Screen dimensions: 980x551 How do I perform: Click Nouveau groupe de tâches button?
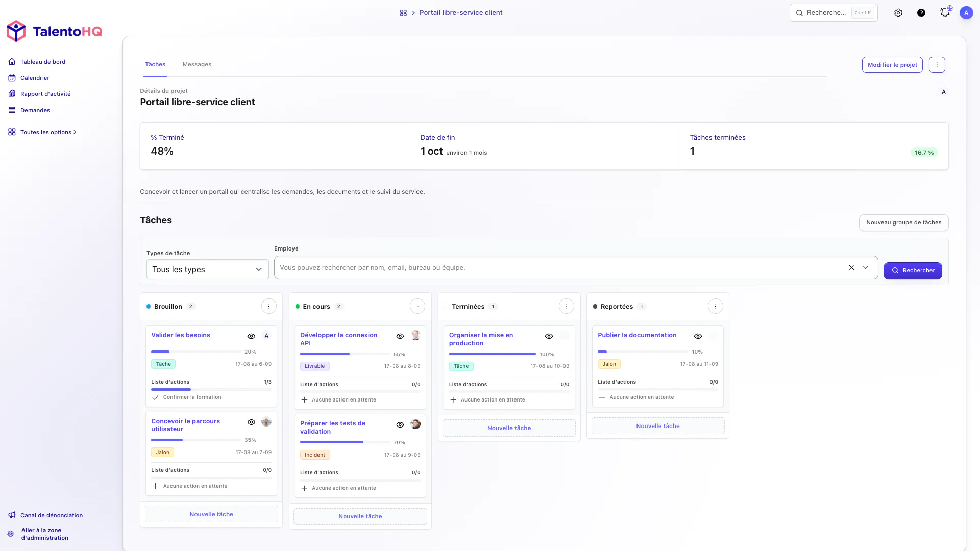pos(903,222)
